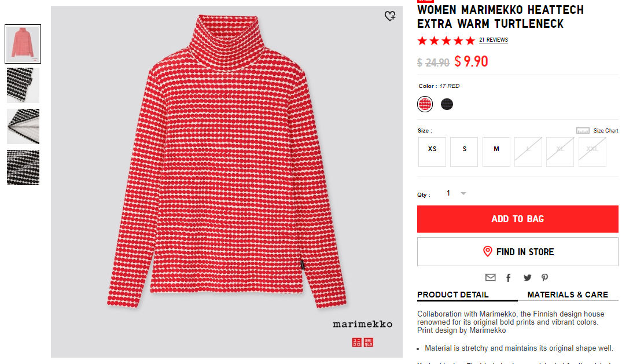Screen dimensions: 622x364
Task: Click Add to Bag button
Action: pyautogui.click(x=518, y=219)
